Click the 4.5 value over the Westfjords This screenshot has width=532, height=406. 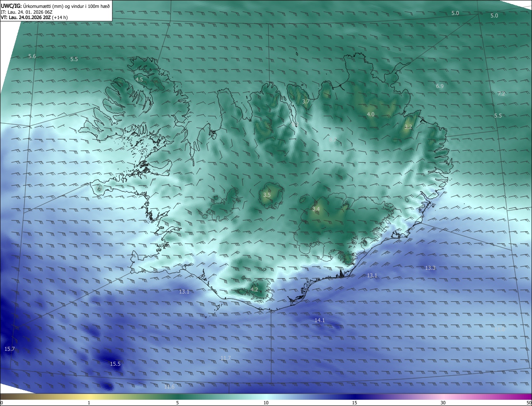click(139, 79)
